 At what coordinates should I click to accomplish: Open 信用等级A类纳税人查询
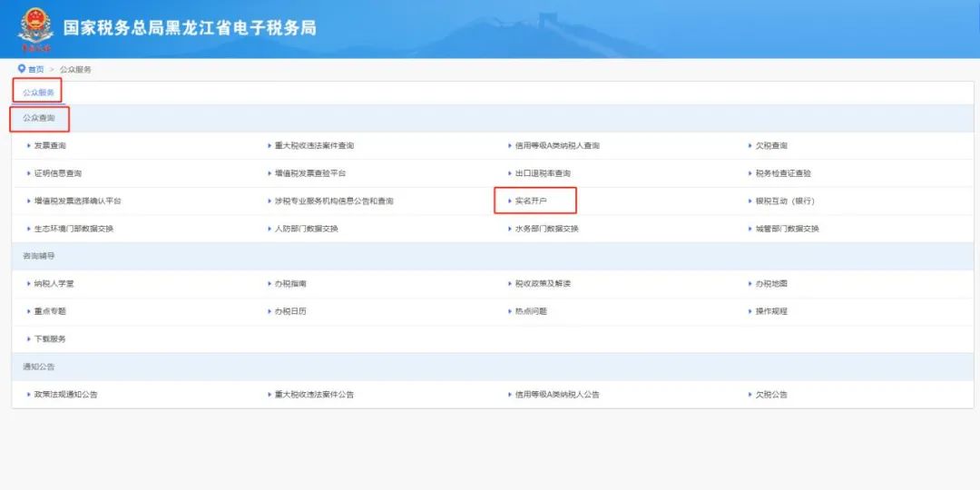click(x=557, y=145)
